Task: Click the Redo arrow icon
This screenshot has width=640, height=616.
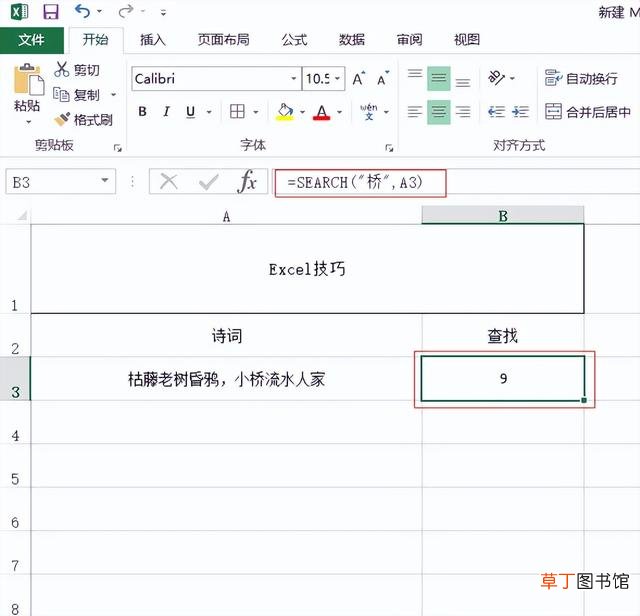Action: pyautogui.click(x=125, y=11)
